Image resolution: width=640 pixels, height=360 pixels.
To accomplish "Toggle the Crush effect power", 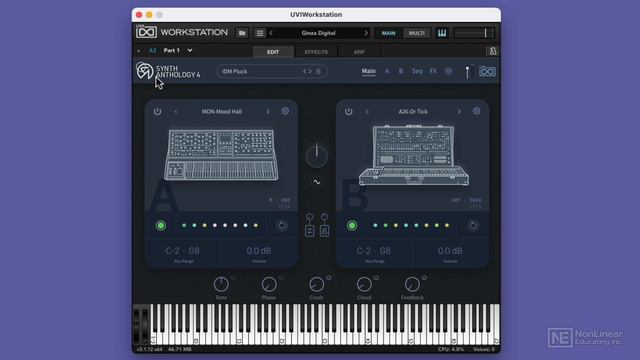I will coord(329,278).
